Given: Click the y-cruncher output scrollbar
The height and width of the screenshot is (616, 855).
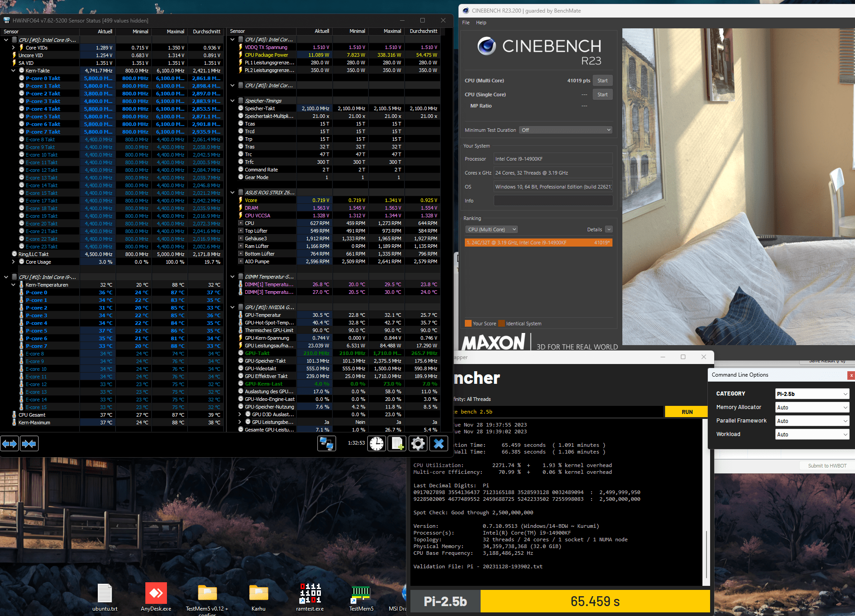Looking at the screenshot, I should (706, 554).
